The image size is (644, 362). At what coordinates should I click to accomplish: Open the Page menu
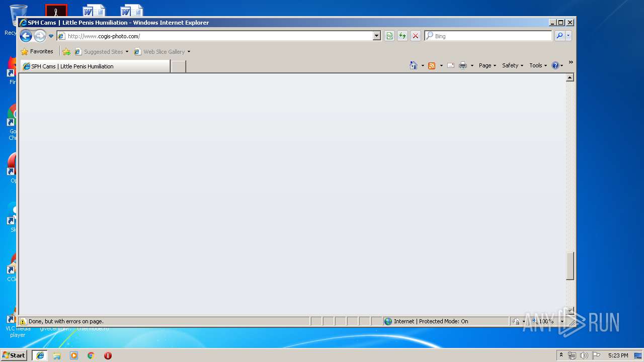(488, 65)
